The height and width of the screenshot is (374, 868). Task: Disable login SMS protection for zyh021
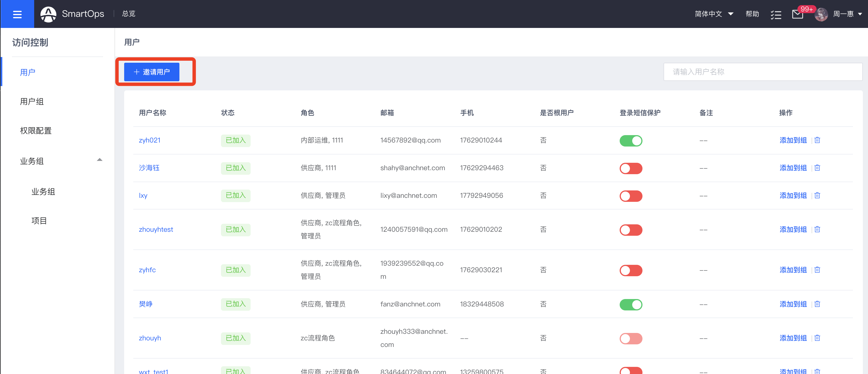pyautogui.click(x=631, y=141)
